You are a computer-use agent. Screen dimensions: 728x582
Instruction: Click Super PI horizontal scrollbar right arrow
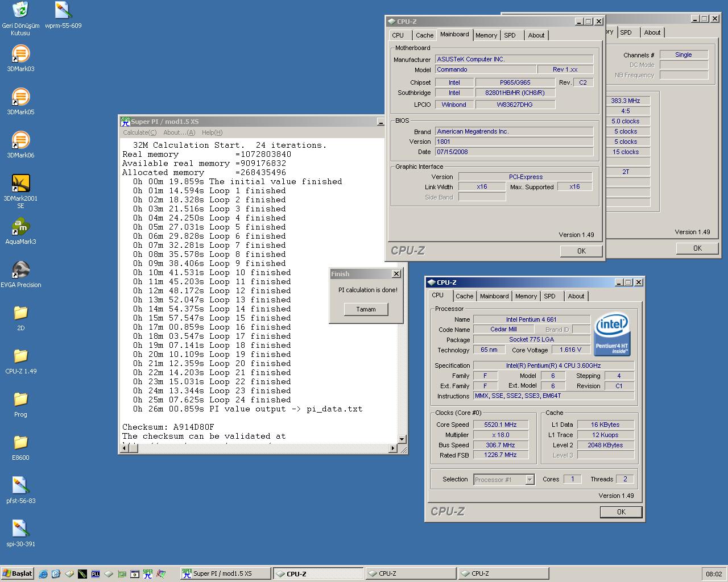click(392, 448)
